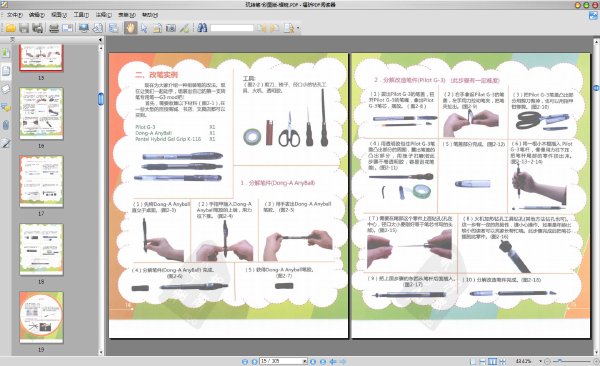
Task: Print the document using the printer icon
Action: coord(54,28)
